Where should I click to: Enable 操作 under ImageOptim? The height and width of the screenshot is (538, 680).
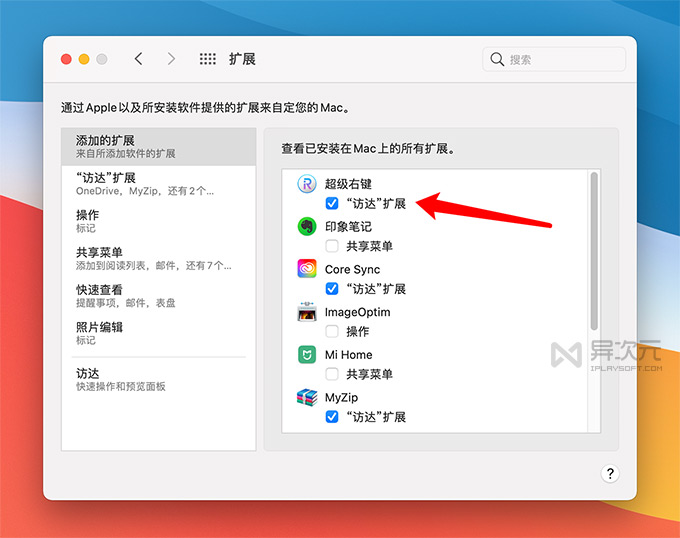coord(332,332)
